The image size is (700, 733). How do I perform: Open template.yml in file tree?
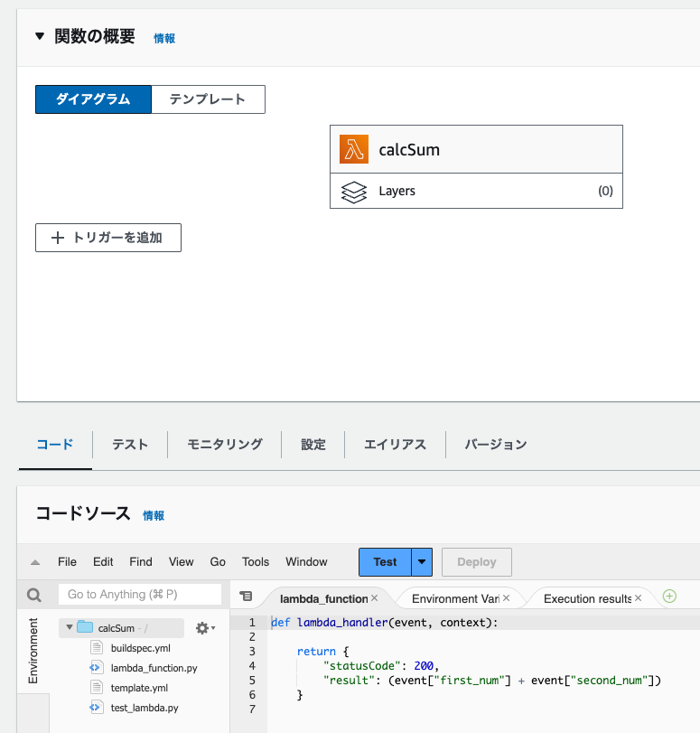(139, 688)
